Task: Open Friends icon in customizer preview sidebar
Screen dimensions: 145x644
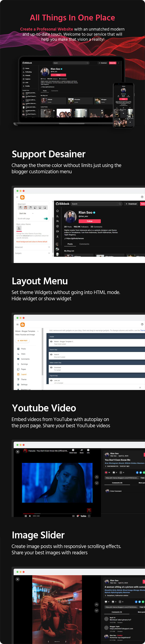Action: point(57,221)
